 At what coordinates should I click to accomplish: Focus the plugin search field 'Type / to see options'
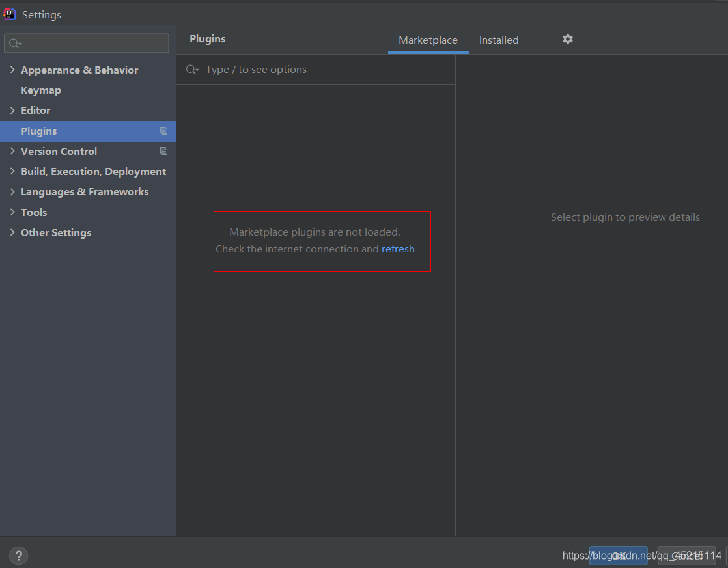point(316,70)
